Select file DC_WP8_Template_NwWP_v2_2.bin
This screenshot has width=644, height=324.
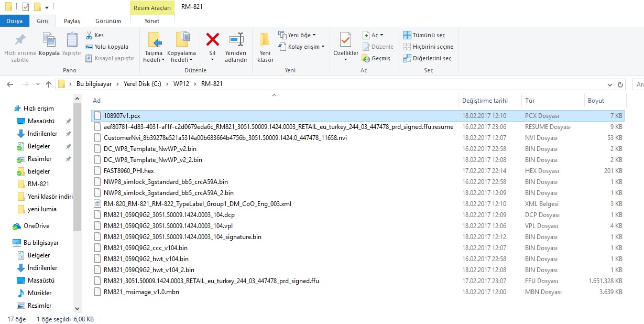point(358,159)
